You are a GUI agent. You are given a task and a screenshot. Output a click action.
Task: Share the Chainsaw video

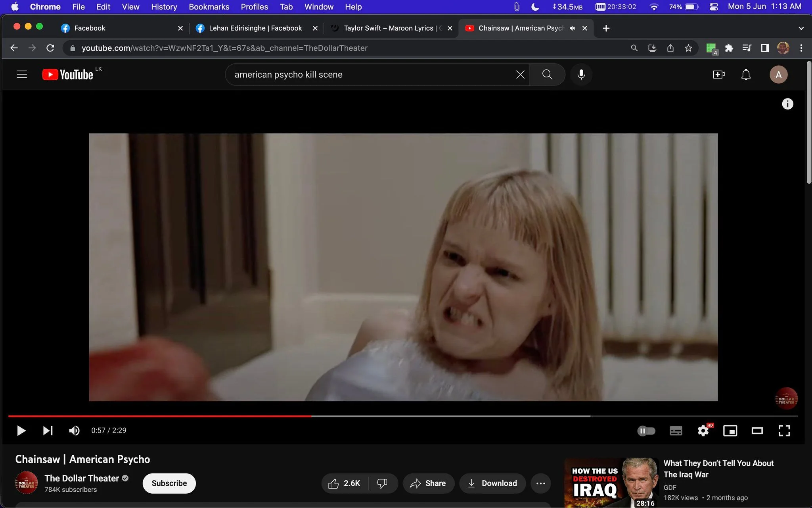(x=428, y=483)
